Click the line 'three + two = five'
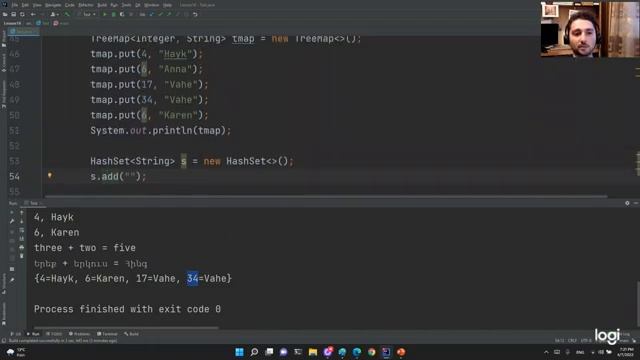Image resolution: width=640 pixels, height=360 pixels. (x=85, y=248)
